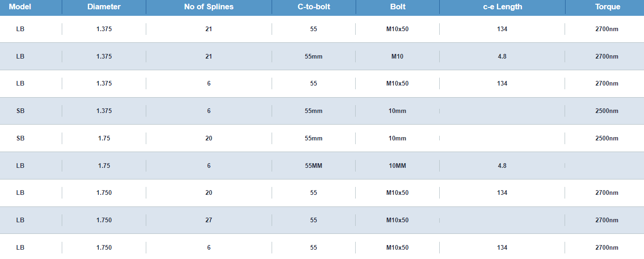Select the last row's 2700nm torque cell
Viewport: 644px width, 259px height.
[x=607, y=247]
